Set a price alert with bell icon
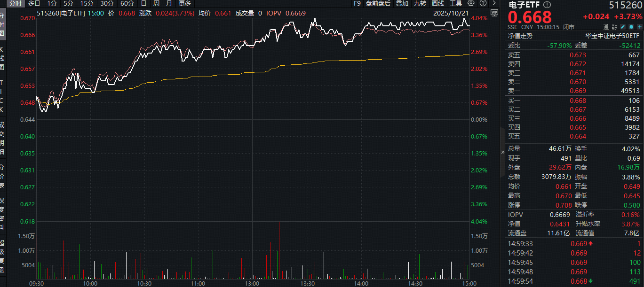This screenshot has height=287, width=644. pos(630,27)
